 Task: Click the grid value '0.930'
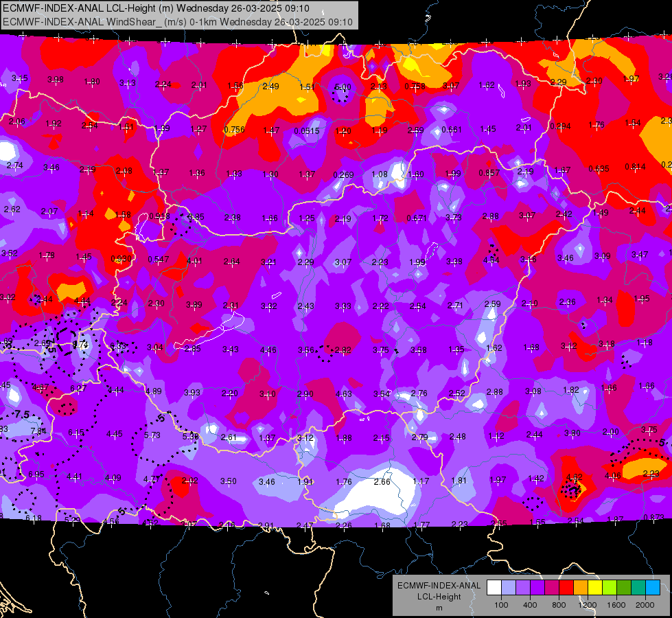(121, 259)
